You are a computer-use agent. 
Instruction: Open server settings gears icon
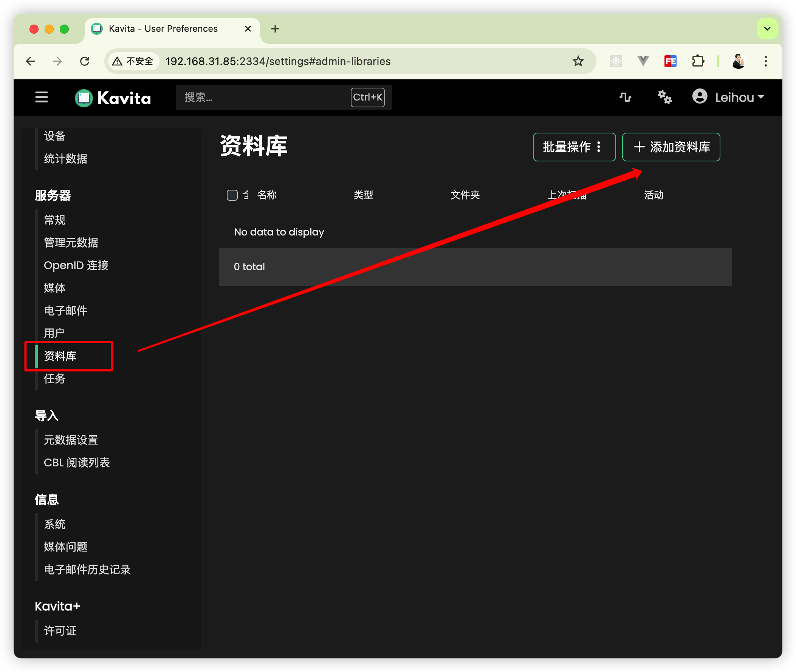[664, 97]
